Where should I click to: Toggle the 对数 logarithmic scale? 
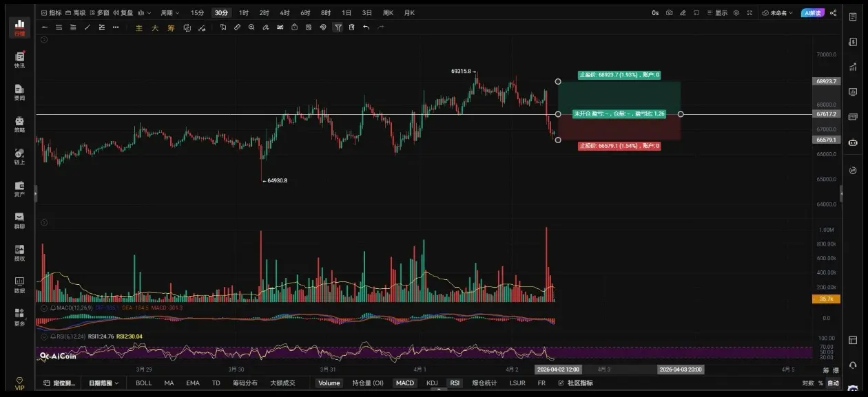[x=808, y=383]
